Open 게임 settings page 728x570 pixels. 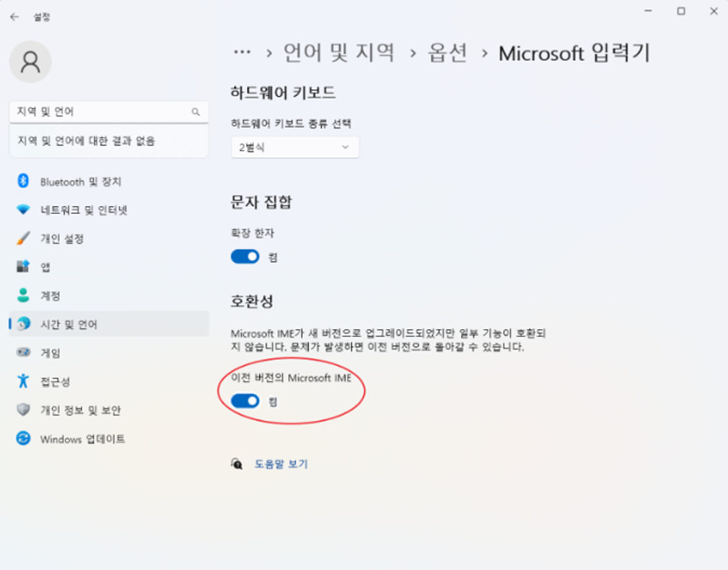point(109,353)
